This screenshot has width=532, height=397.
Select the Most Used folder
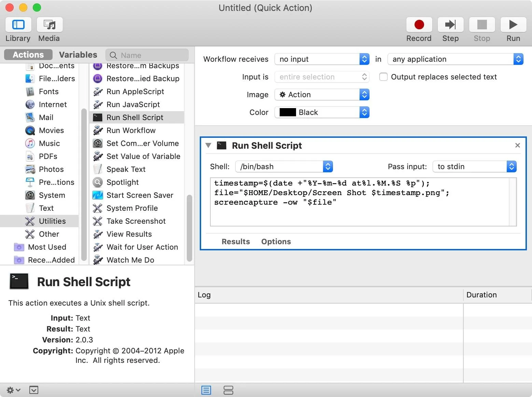(x=40, y=247)
